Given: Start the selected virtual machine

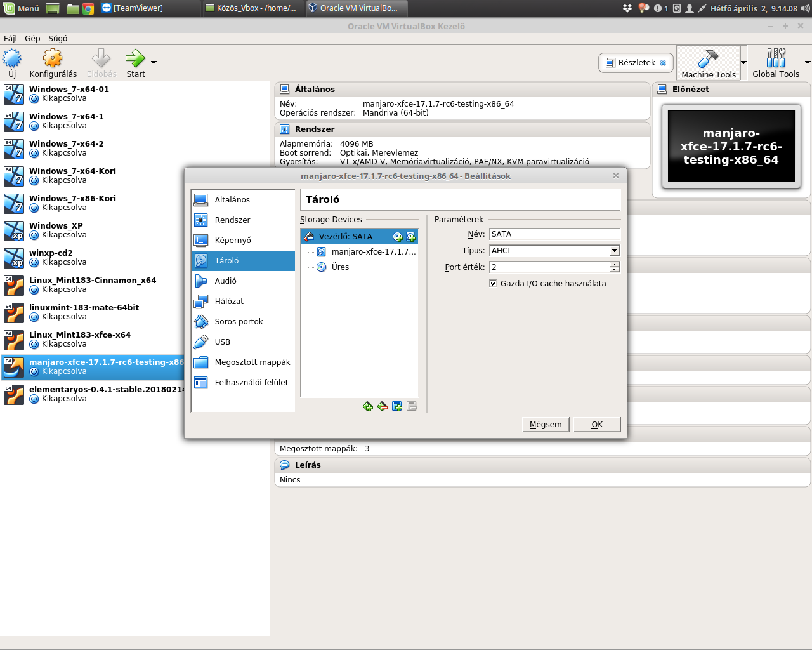Looking at the screenshot, I should click(x=135, y=63).
